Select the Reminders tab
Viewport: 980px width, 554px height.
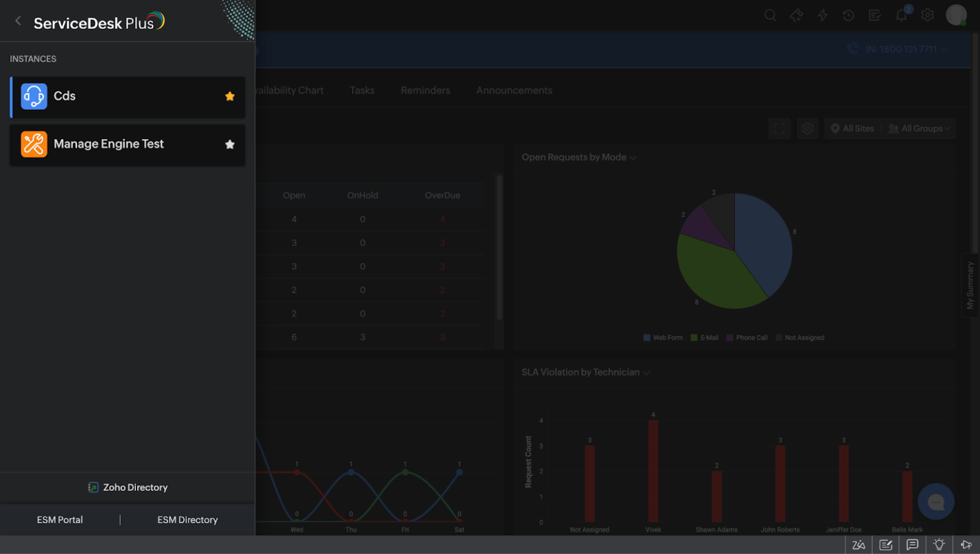(425, 90)
